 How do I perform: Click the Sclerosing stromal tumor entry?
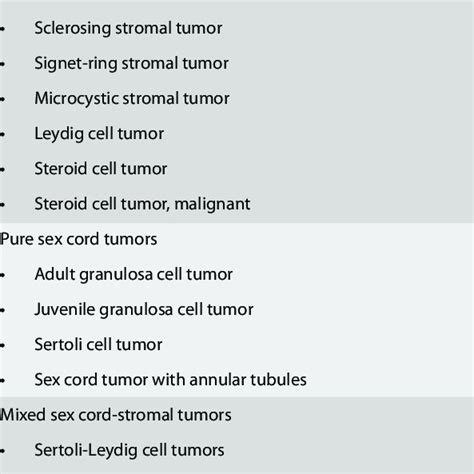click(128, 28)
